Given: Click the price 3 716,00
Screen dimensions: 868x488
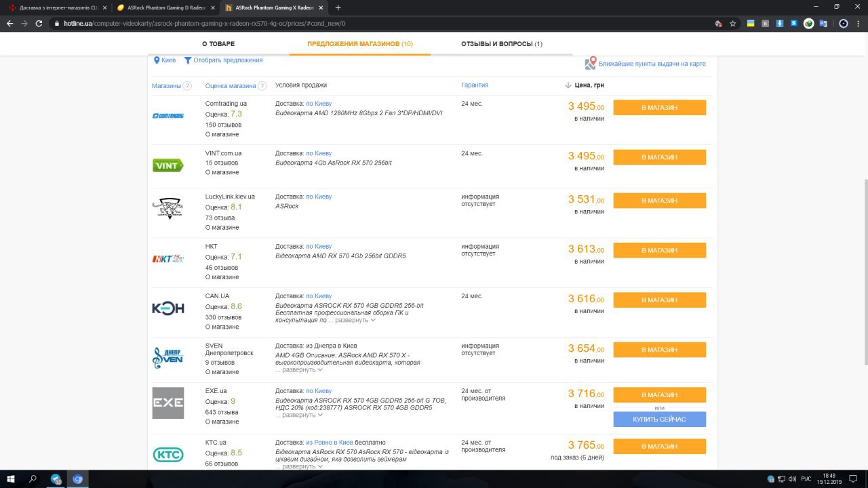Looking at the screenshot, I should (586, 394).
